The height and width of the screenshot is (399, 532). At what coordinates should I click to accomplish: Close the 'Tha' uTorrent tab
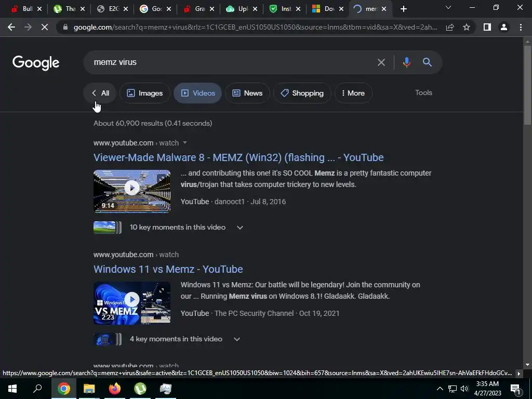point(83,9)
